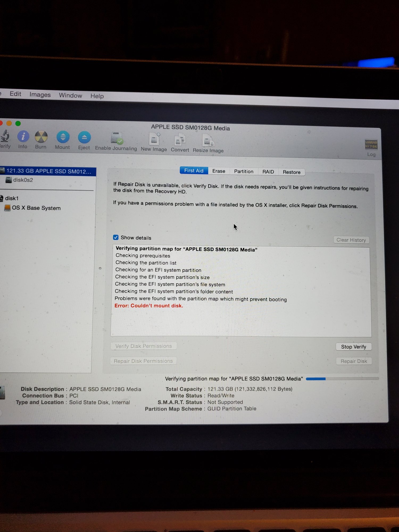The image size is (399, 532).
Task: Click the Enable Journaling toolbar icon
Action: pos(117,138)
